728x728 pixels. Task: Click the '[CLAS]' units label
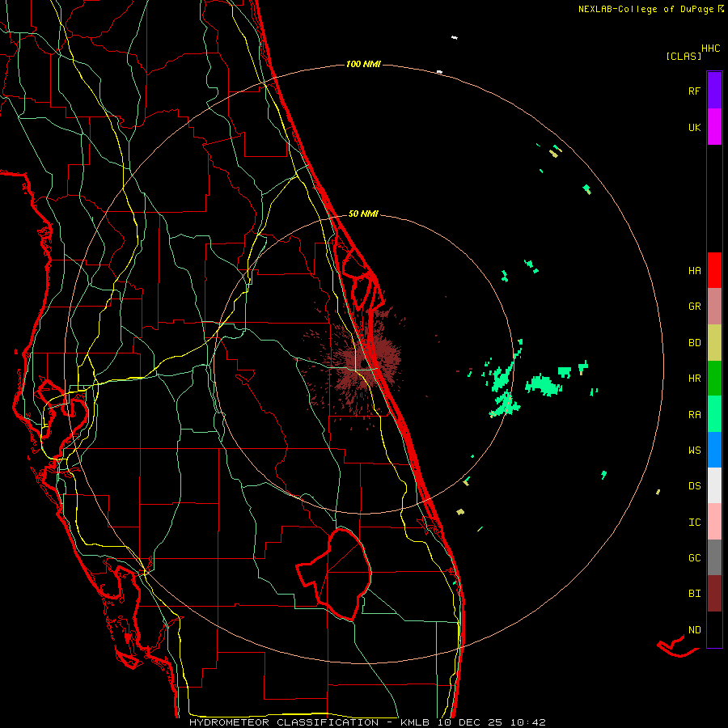click(684, 56)
